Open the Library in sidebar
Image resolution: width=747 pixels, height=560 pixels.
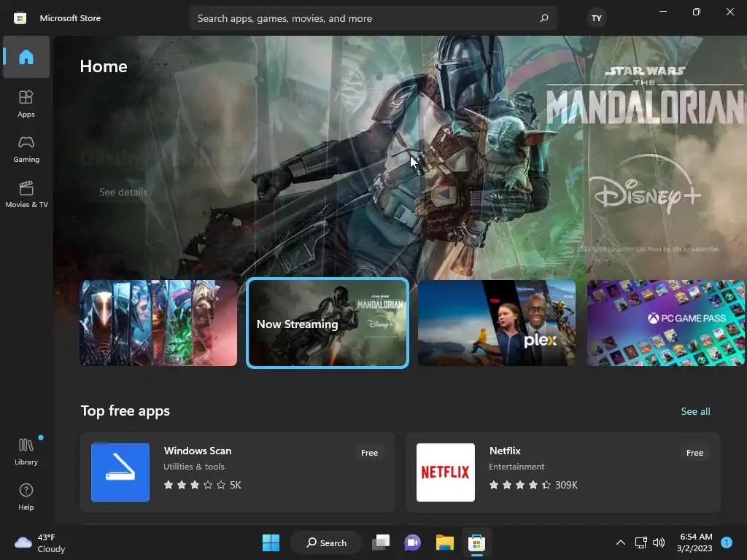pyautogui.click(x=26, y=451)
